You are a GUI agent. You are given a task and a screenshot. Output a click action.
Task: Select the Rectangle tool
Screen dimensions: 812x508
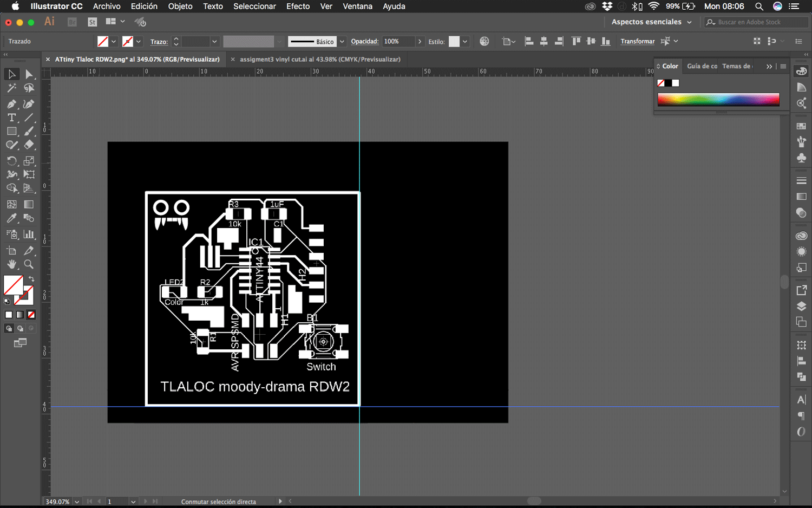(11, 131)
